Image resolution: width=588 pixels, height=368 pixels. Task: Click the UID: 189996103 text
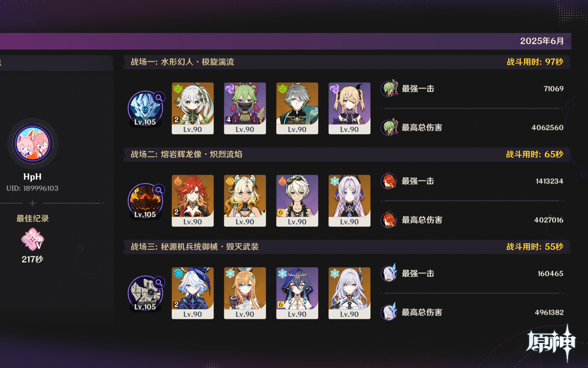(32, 188)
